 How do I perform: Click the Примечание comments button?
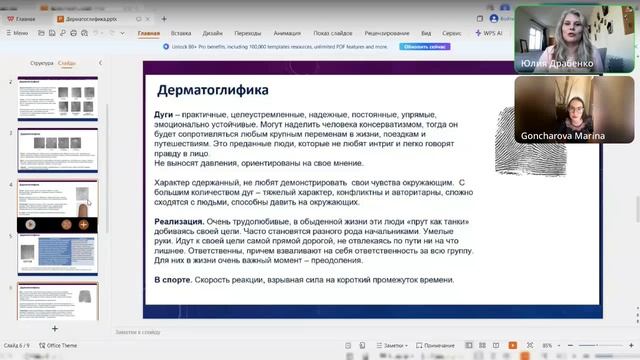pyautogui.click(x=435, y=345)
